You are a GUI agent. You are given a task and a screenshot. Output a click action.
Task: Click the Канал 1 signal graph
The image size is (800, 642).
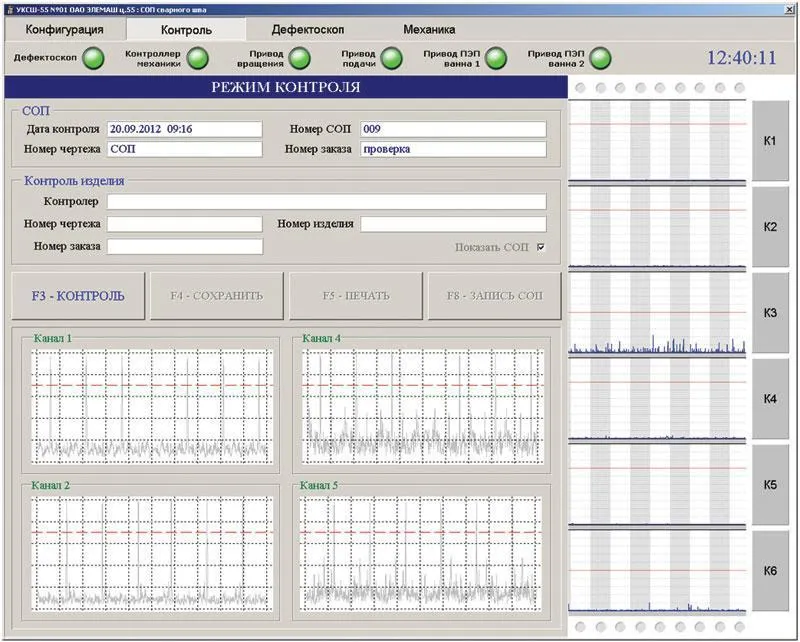(150, 405)
